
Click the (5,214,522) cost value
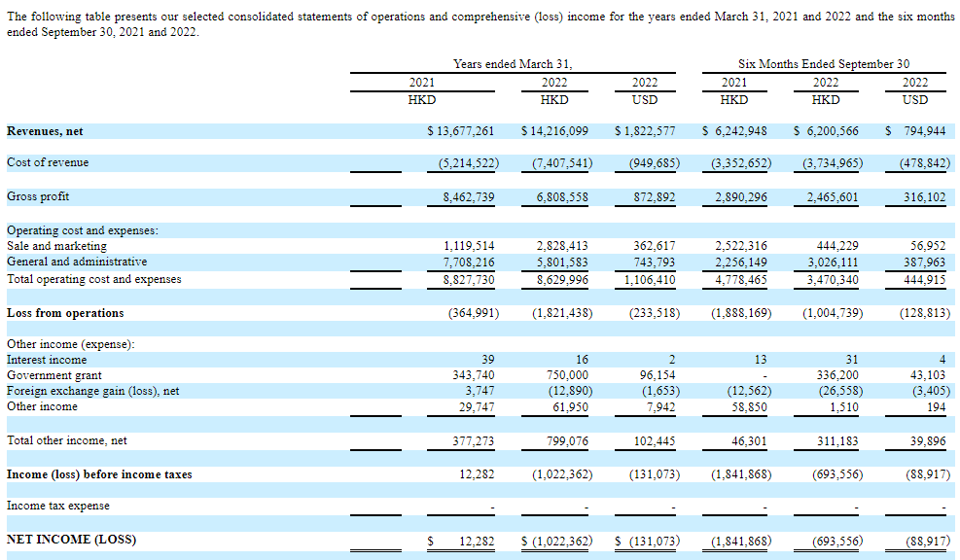[x=469, y=163]
